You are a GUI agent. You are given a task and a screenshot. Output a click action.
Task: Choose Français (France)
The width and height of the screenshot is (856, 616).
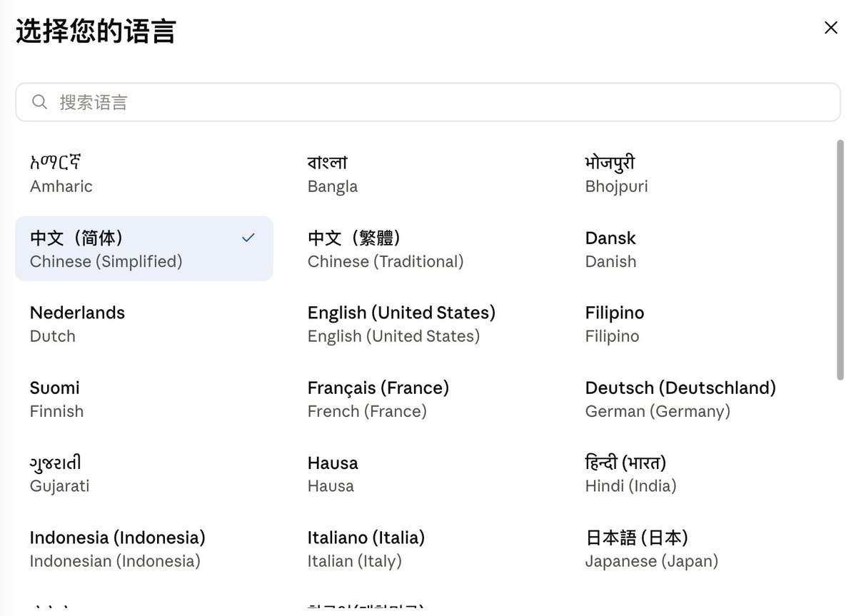point(421,399)
